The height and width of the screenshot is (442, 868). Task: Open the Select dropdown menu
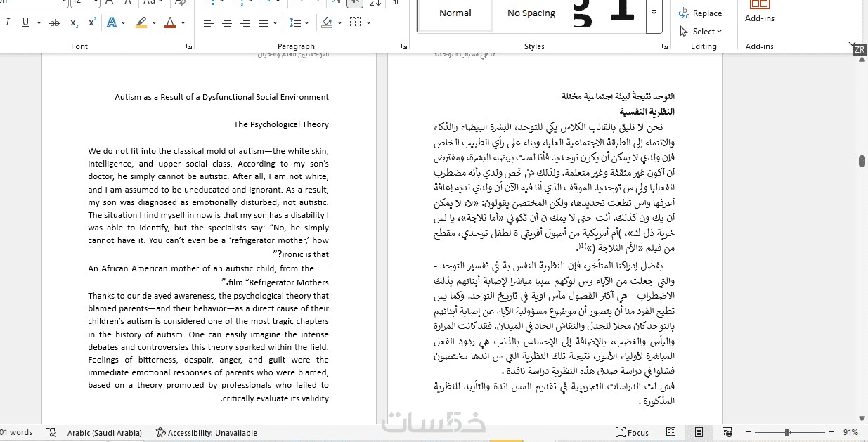701,31
